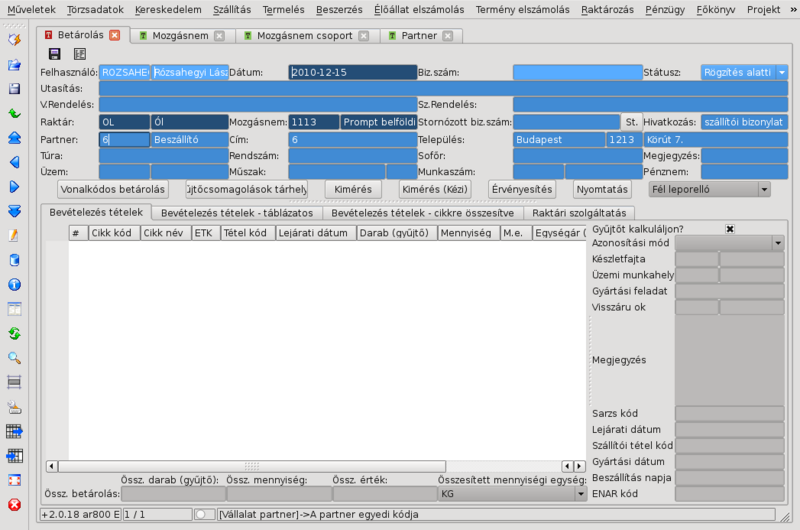800x530 pixels.
Task: Click the green refresh icon in left sidebar
Action: point(14,333)
